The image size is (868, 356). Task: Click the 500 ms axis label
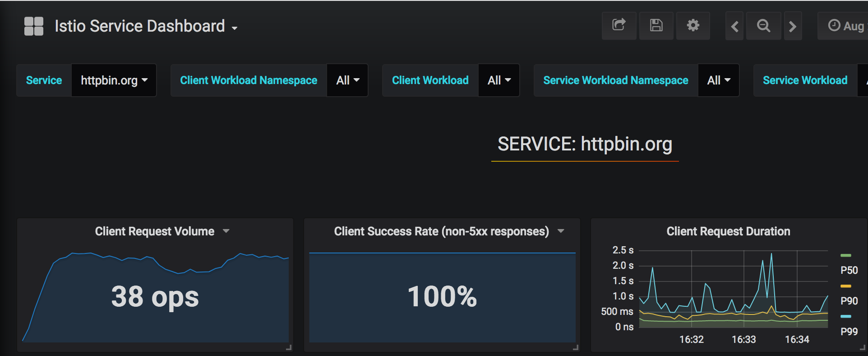pyautogui.click(x=617, y=312)
